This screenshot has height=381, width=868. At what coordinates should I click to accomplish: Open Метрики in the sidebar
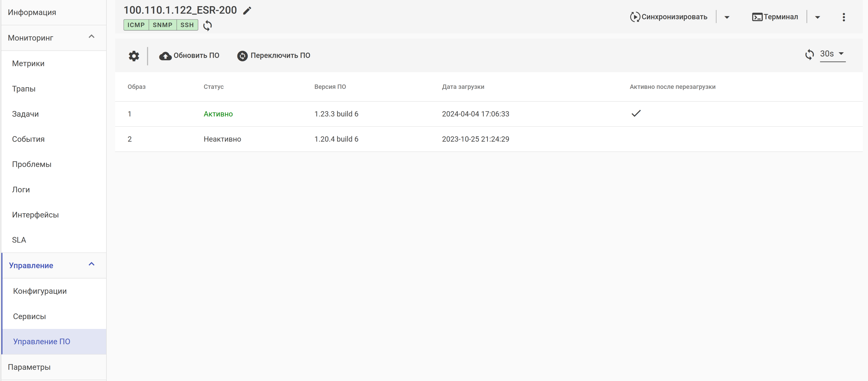click(x=28, y=63)
